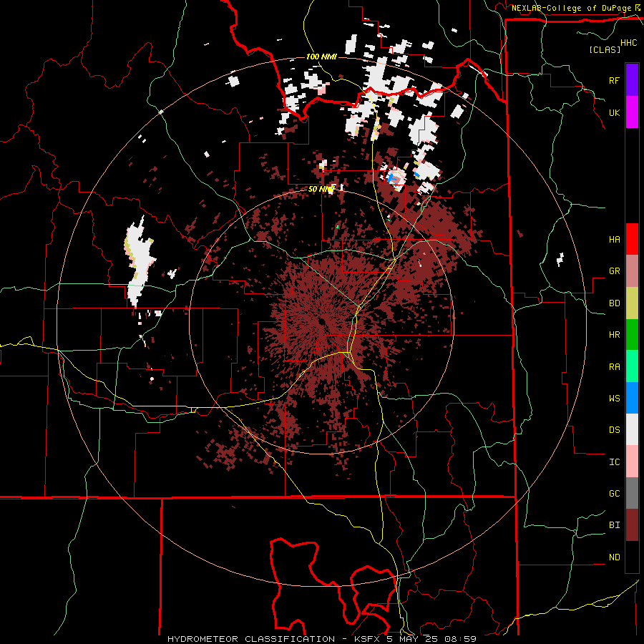Click the 'HR' legend label

pos(614,335)
